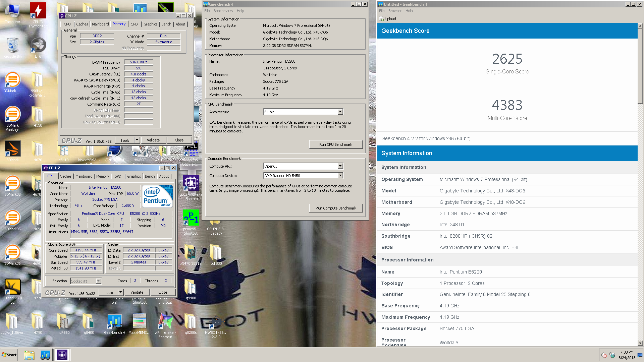Open the Computer desktop icon
Viewport: 644px width, 362px height.
tap(12, 13)
